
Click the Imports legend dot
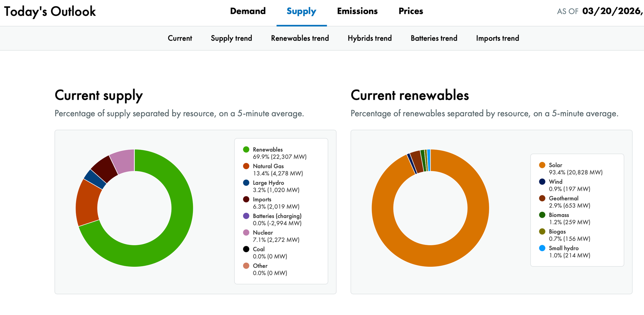click(246, 199)
